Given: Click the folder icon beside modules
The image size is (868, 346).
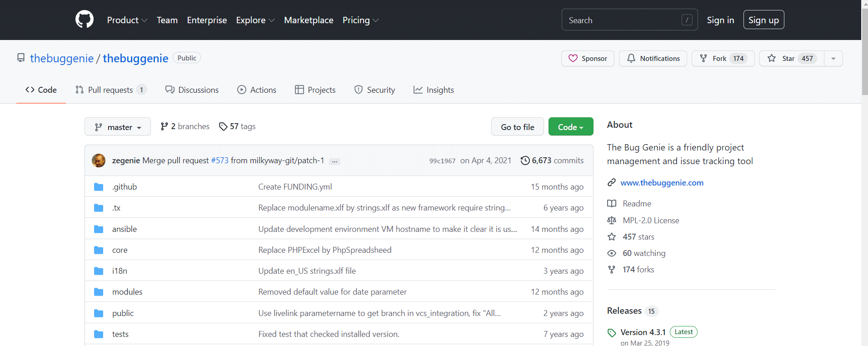Looking at the screenshot, I should click(99, 292).
